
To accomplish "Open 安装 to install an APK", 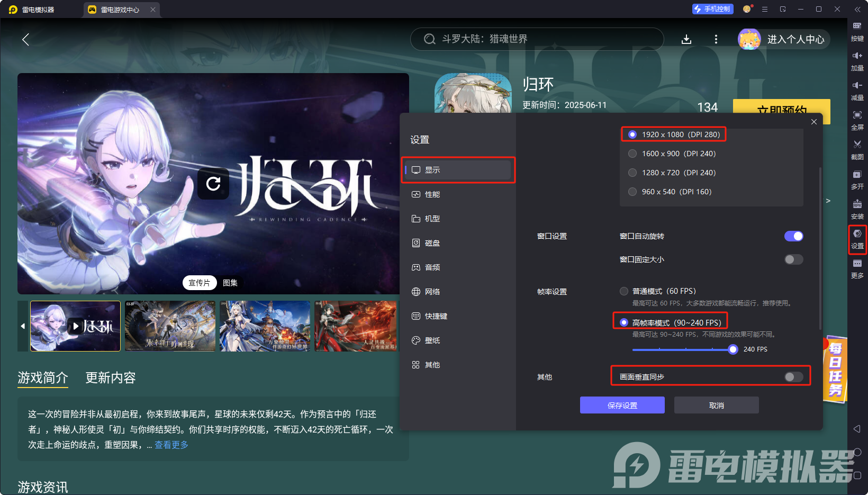I will [x=857, y=210].
